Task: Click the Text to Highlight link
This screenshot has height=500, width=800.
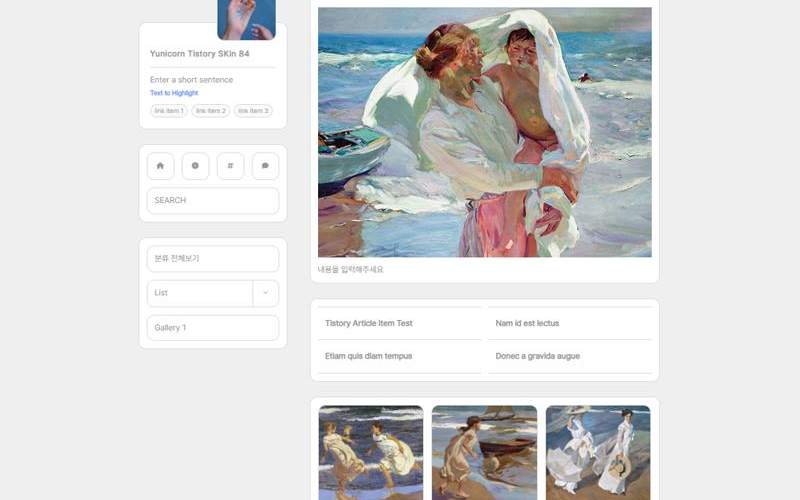Action: pyautogui.click(x=174, y=93)
